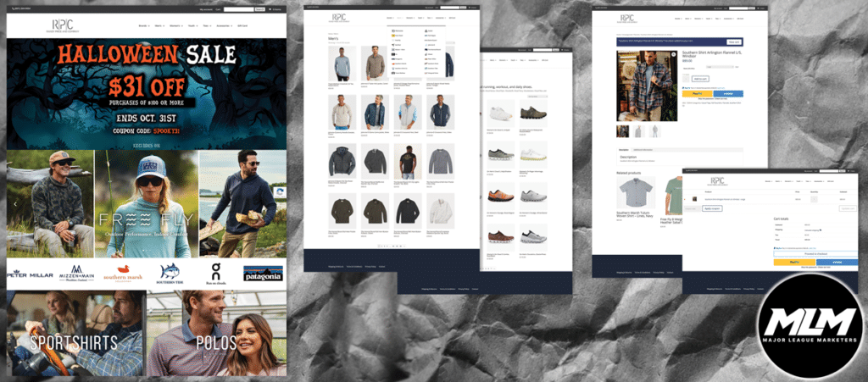Screen dimensions: 868x382
Task: Click the RPC logo on the Men's category page
Action: coord(339,18)
